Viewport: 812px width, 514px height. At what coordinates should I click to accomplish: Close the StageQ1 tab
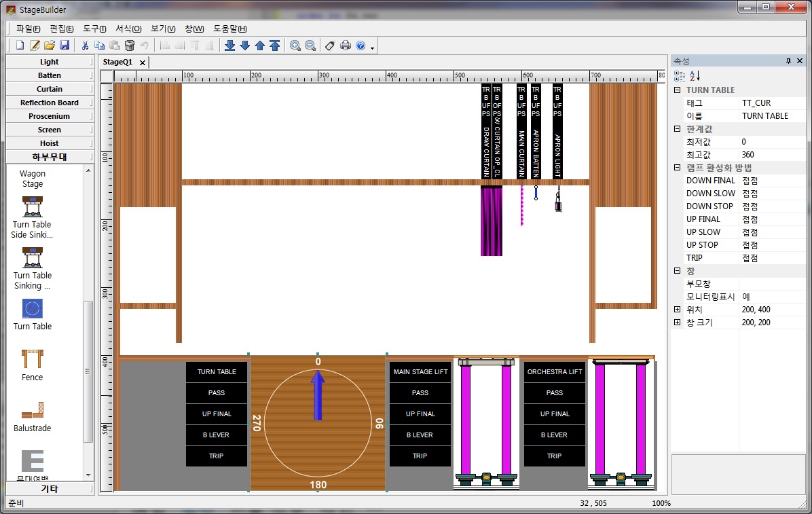(x=143, y=62)
